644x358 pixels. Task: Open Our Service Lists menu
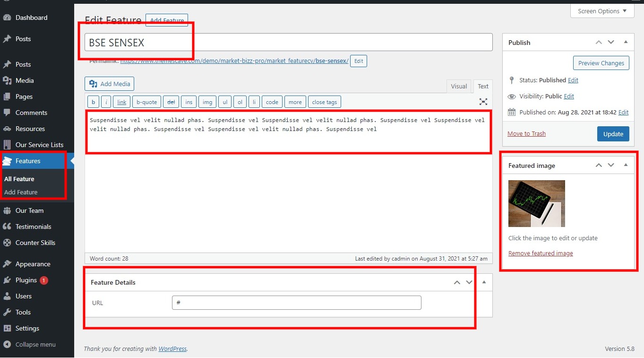coord(39,145)
